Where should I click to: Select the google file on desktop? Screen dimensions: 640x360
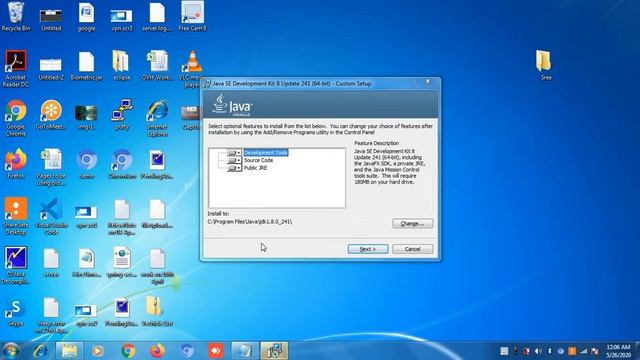(86, 18)
